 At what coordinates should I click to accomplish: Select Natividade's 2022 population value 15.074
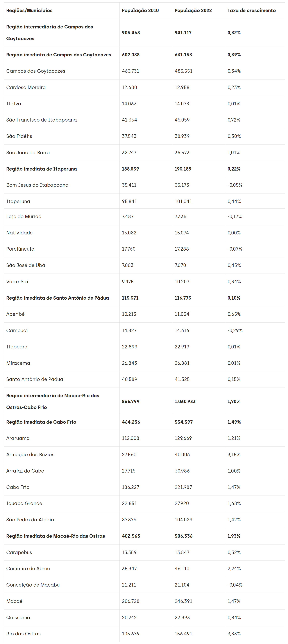(x=182, y=232)
